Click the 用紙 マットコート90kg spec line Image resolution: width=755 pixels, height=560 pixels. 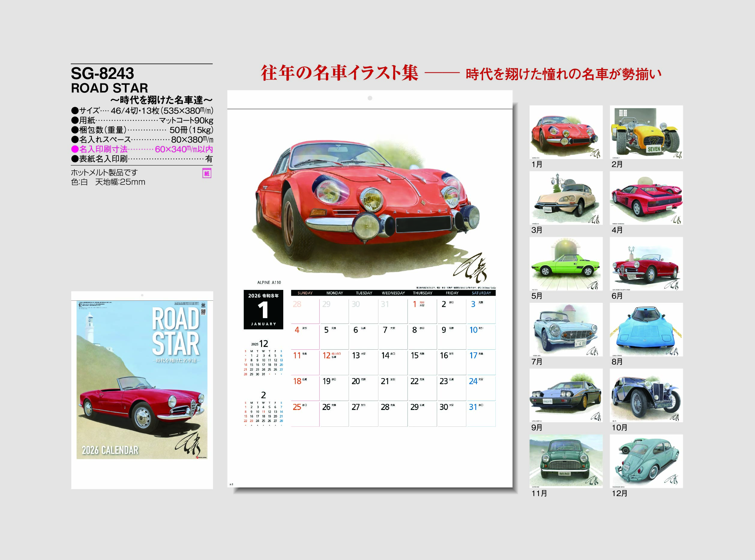point(142,120)
